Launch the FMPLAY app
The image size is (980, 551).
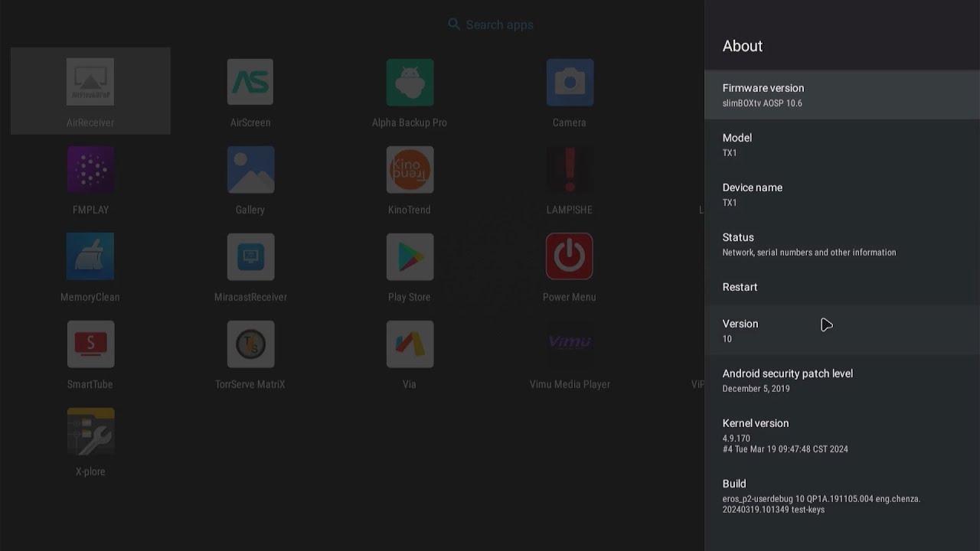tap(90, 169)
